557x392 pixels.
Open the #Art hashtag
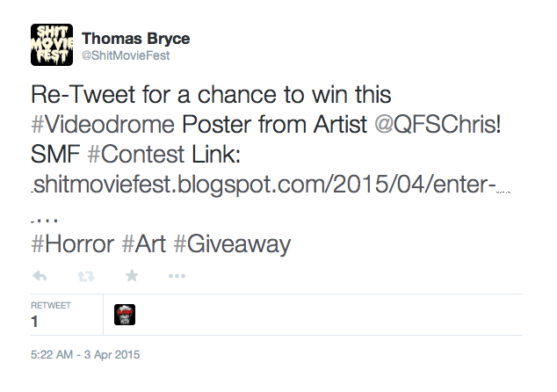(x=143, y=244)
